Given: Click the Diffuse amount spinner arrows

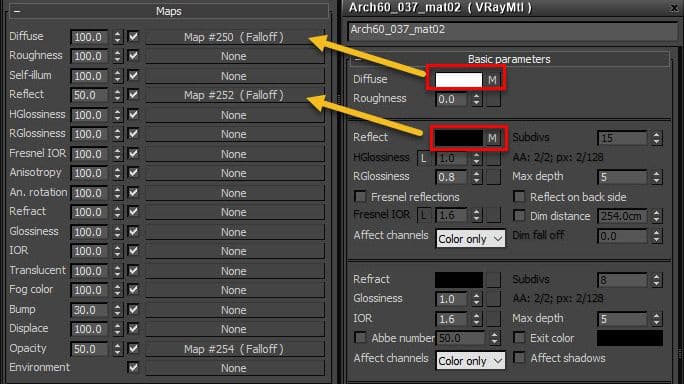Looking at the screenshot, I should (x=117, y=37).
